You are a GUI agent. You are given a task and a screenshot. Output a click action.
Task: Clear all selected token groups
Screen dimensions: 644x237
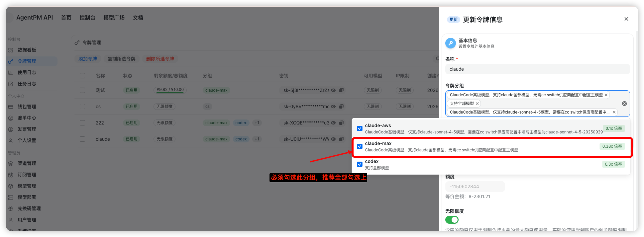point(624,104)
